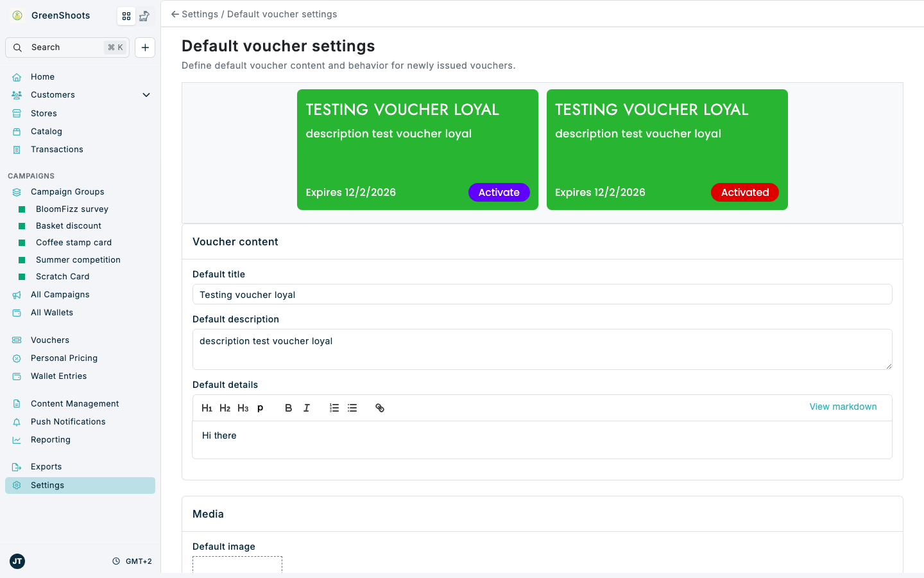Click the plus button next to Search
The height and width of the screenshot is (578, 924).
[145, 48]
